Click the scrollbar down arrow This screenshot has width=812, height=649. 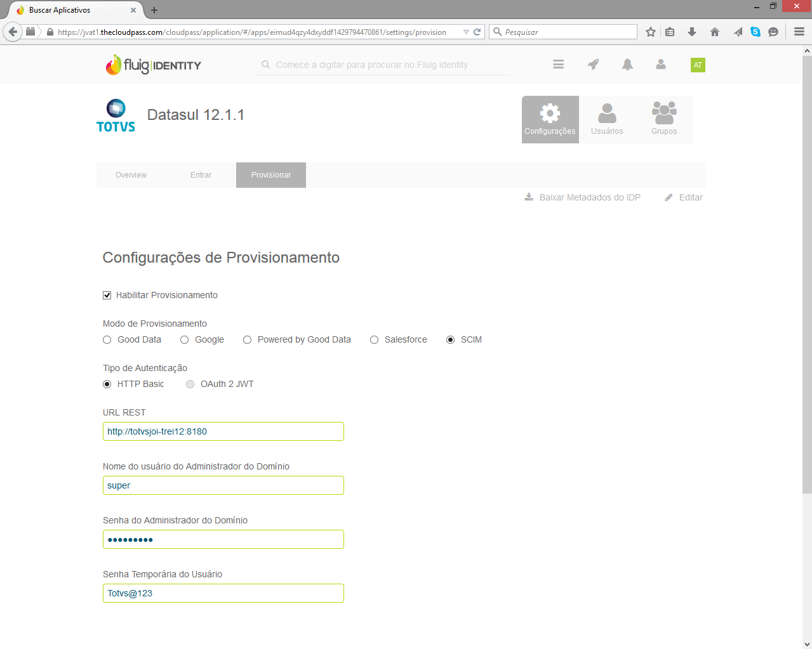coord(807,644)
